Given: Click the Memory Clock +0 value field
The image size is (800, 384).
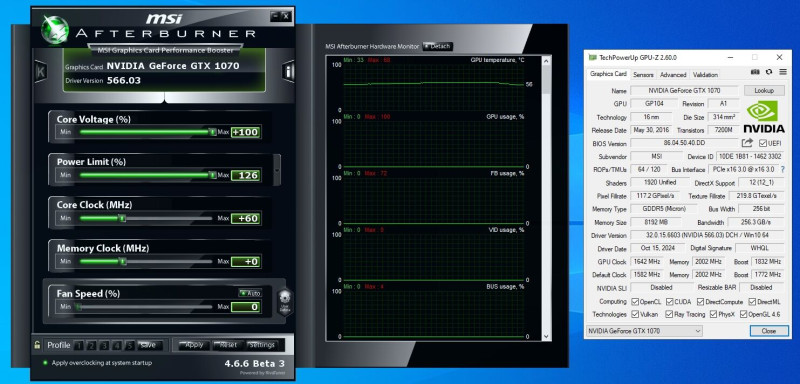Looking at the screenshot, I should pos(246,262).
